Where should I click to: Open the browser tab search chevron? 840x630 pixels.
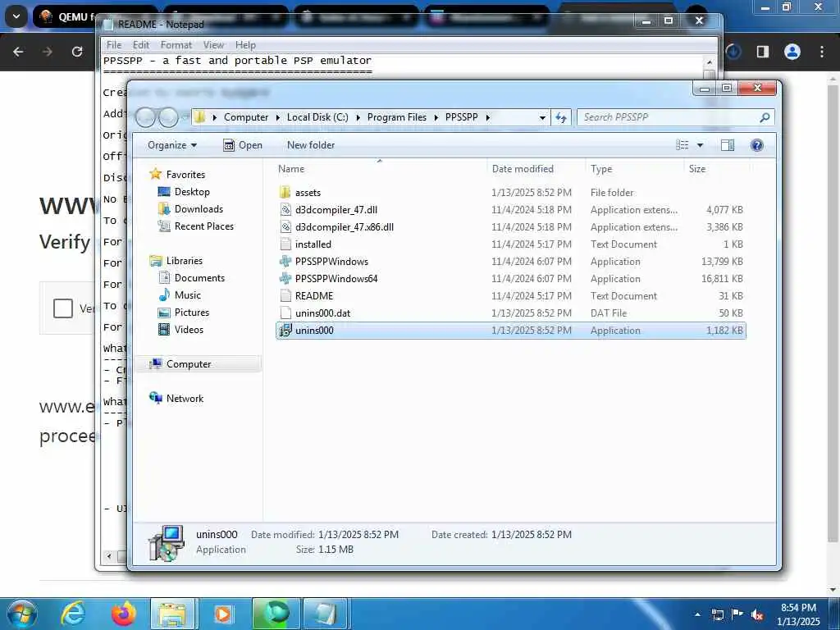tap(16, 16)
